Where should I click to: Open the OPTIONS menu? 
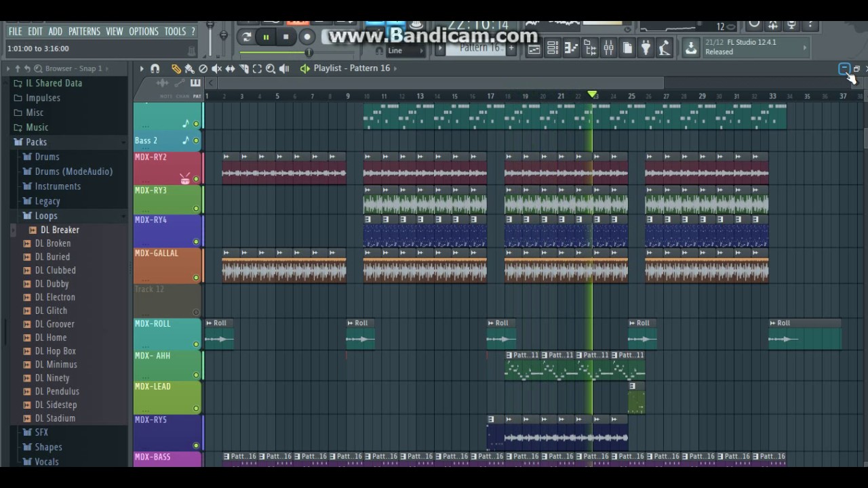pos(144,31)
